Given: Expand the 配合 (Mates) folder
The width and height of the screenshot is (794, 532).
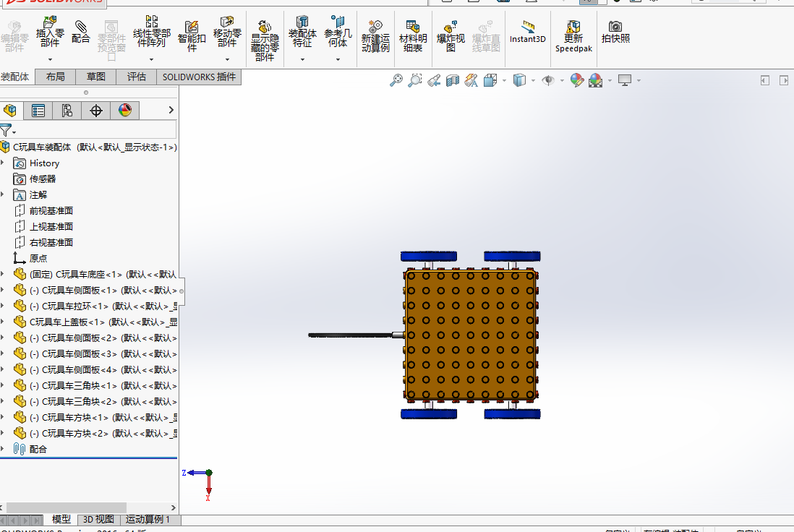Looking at the screenshot, I should point(3,449).
